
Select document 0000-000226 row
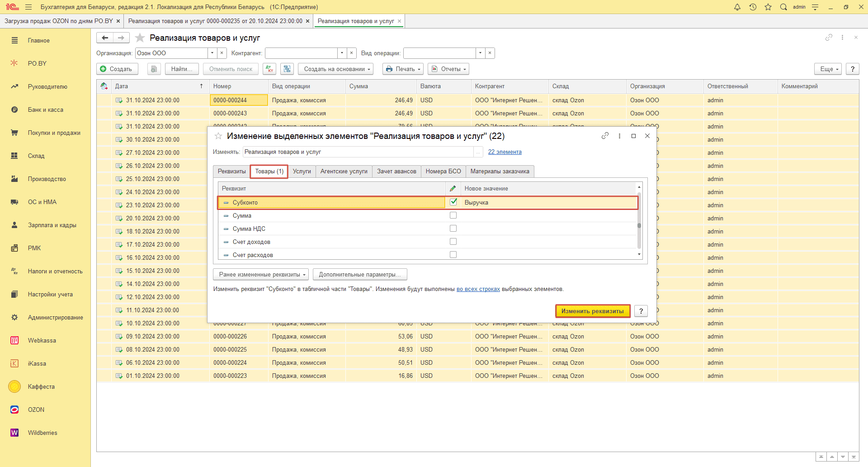tap(477, 337)
